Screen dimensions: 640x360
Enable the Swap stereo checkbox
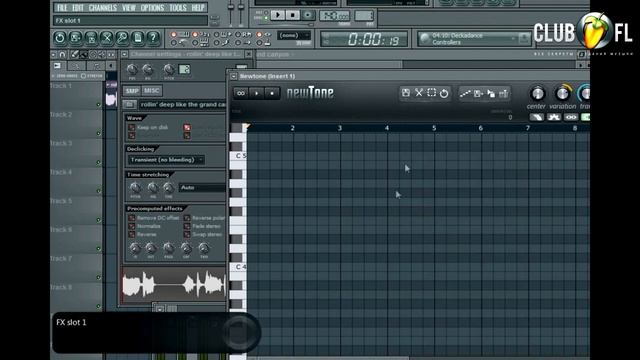(x=187, y=234)
